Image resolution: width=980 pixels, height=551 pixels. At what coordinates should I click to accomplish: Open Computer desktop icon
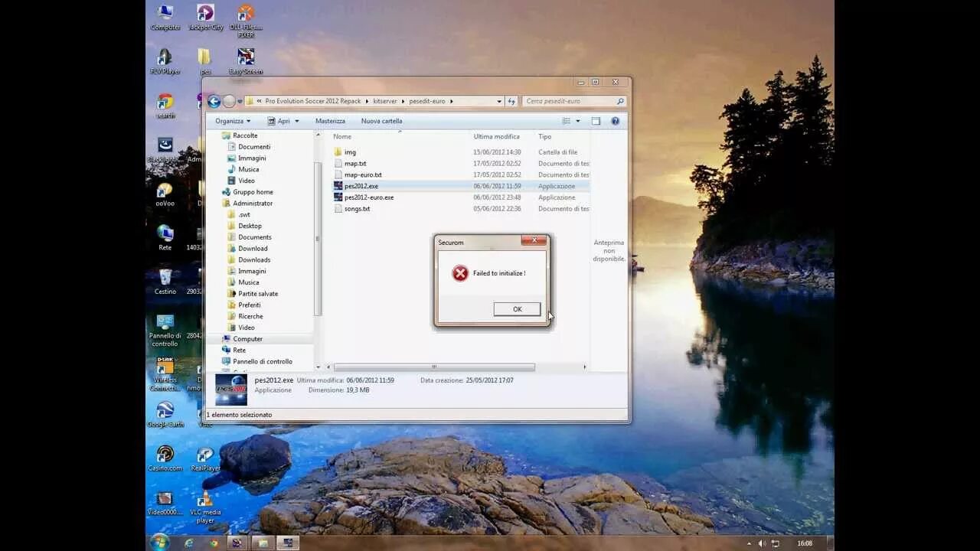(x=165, y=18)
